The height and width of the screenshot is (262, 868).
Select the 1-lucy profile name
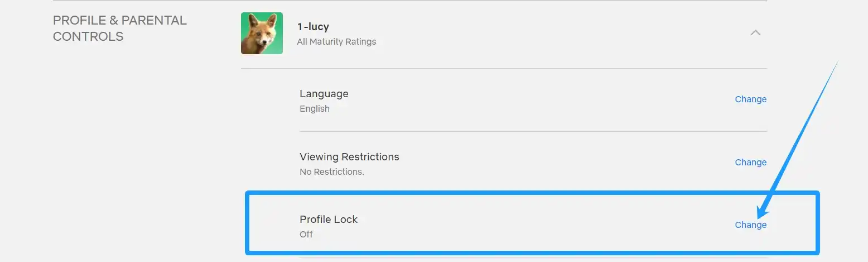click(x=313, y=27)
